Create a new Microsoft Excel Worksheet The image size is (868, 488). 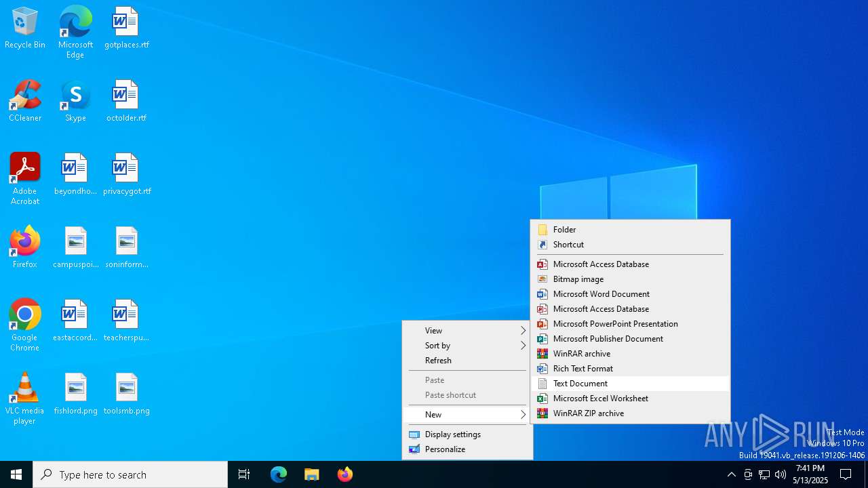pos(630,399)
